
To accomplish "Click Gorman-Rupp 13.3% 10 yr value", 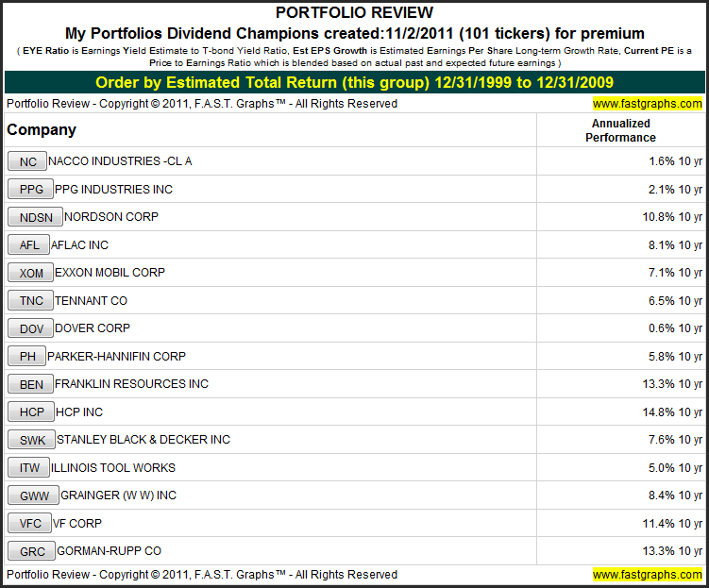I will (672, 551).
